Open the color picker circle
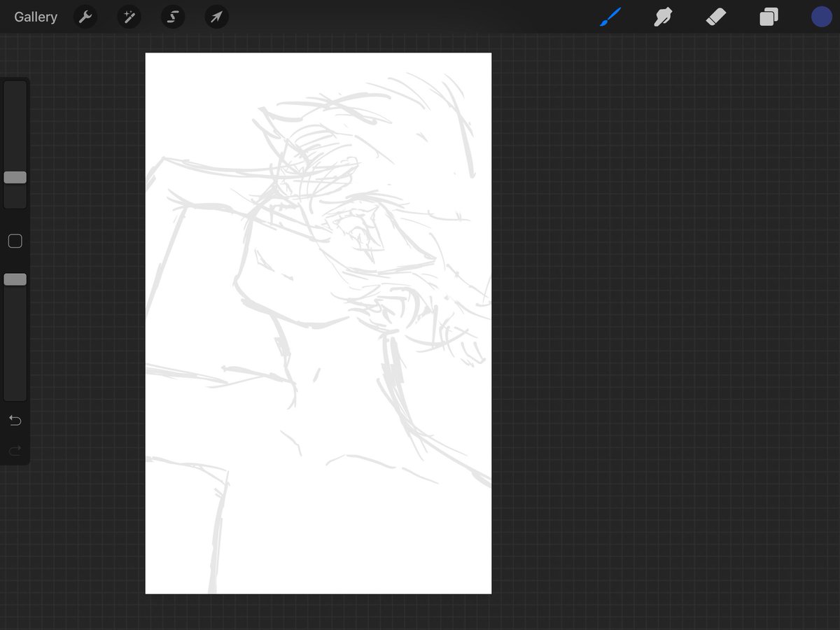The height and width of the screenshot is (630, 840). point(822,17)
